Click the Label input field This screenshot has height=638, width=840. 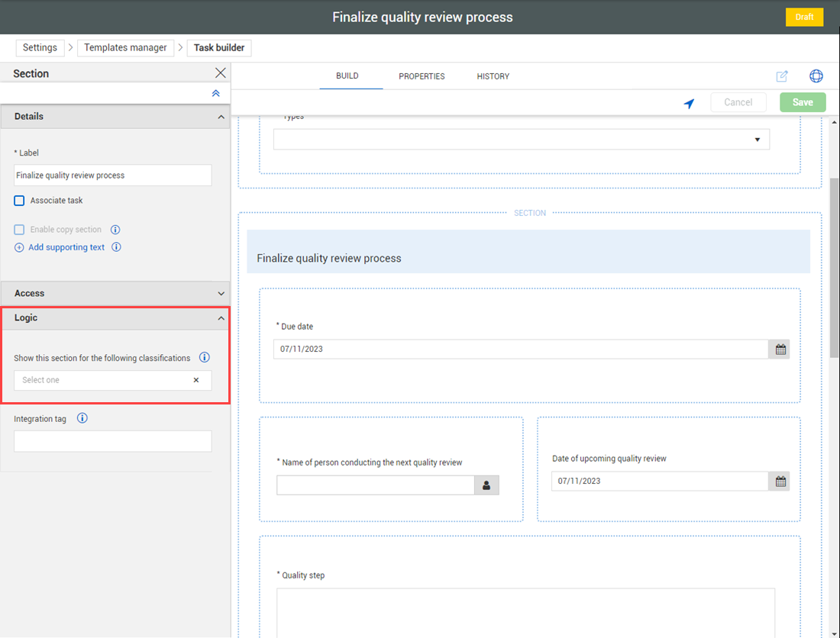112,175
